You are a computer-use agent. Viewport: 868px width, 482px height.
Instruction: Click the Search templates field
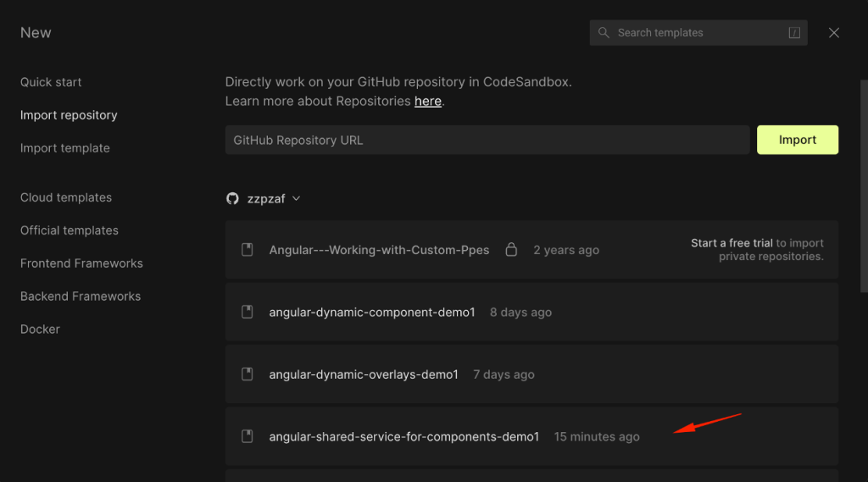click(698, 33)
